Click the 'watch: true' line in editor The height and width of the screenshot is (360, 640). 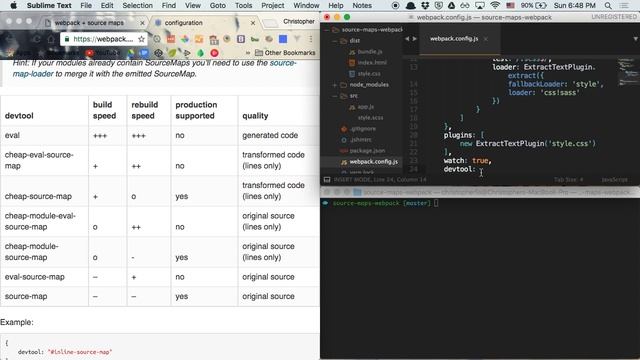(467, 160)
